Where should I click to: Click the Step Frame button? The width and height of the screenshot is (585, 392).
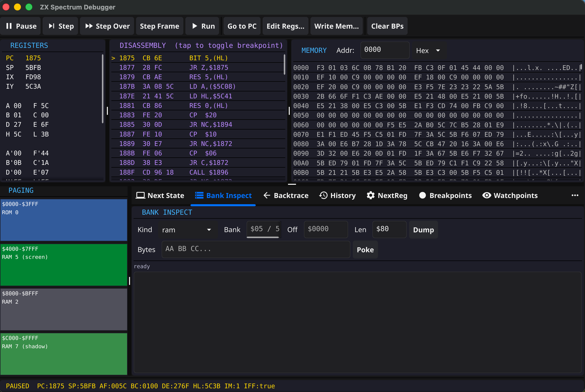(159, 26)
